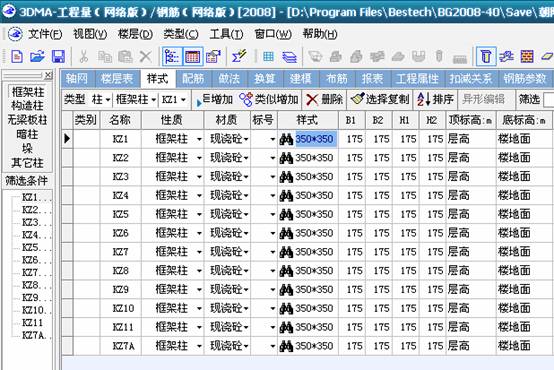Screen dimensions: 554x370
Task: Click the 类似增加 button
Action: tap(269, 100)
